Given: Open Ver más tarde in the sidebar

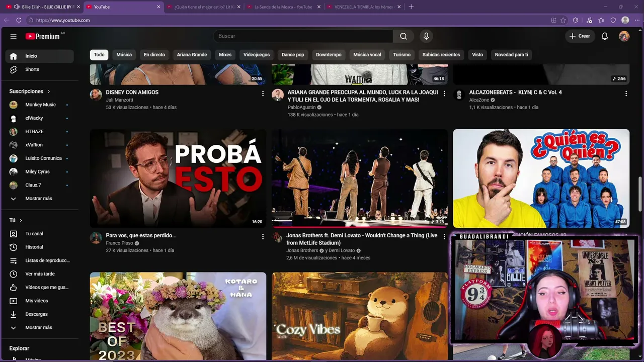Looking at the screenshot, I should coord(39,274).
